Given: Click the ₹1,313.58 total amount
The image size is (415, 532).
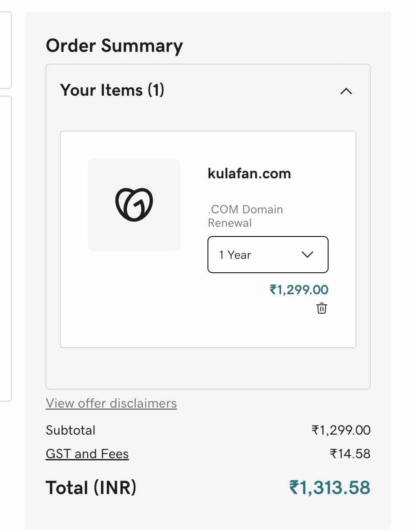Looking at the screenshot, I should (x=330, y=488).
